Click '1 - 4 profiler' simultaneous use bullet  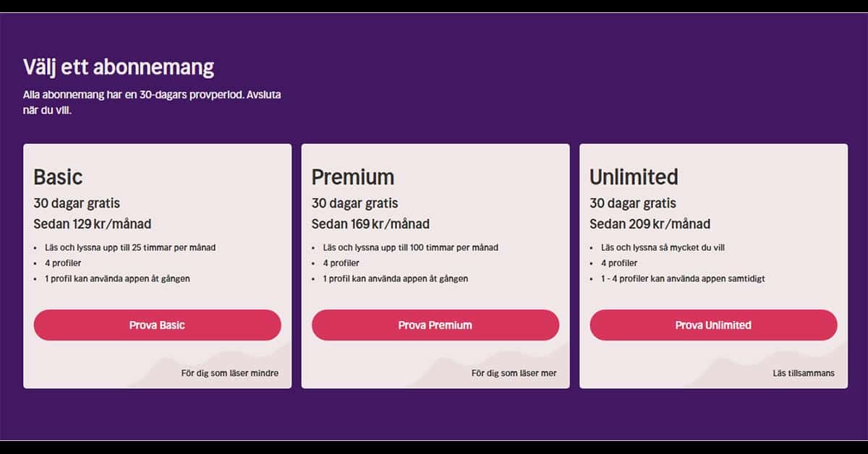[683, 278]
